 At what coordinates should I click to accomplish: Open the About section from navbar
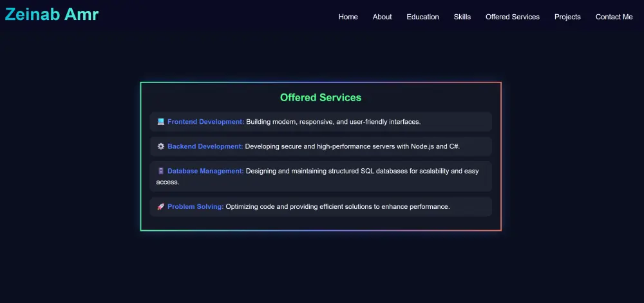click(x=382, y=17)
